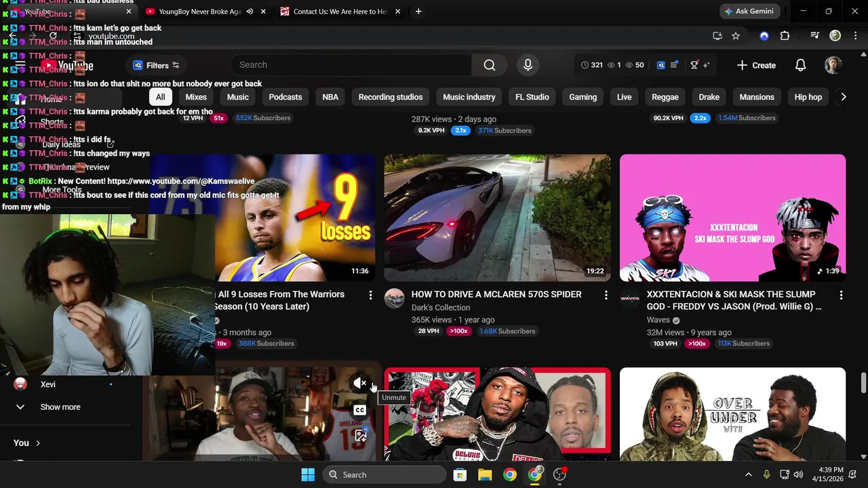
Task: Select the Recording studios chip
Action: pos(391,97)
